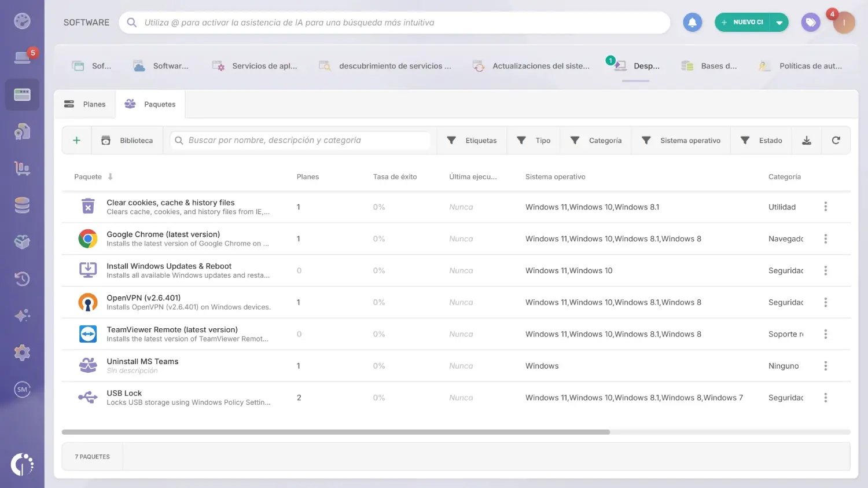Open Clear cookies, cache & history files
The image size is (868, 488).
(x=171, y=203)
